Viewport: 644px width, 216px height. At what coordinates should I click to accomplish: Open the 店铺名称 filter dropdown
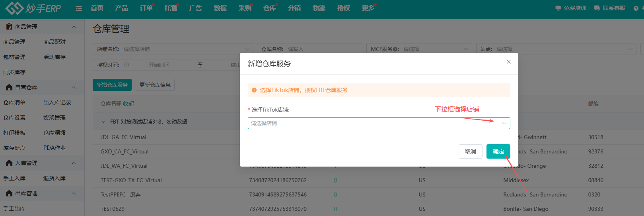click(x=173, y=49)
